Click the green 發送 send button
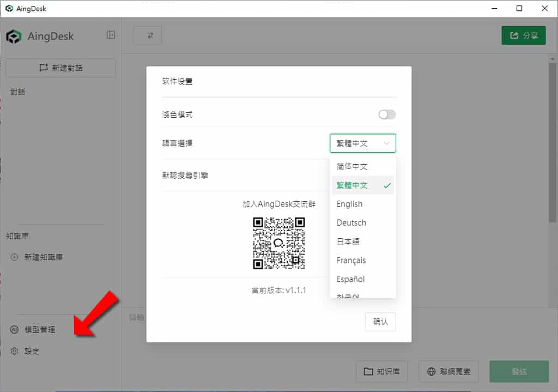This screenshot has width=558, height=392. click(519, 372)
